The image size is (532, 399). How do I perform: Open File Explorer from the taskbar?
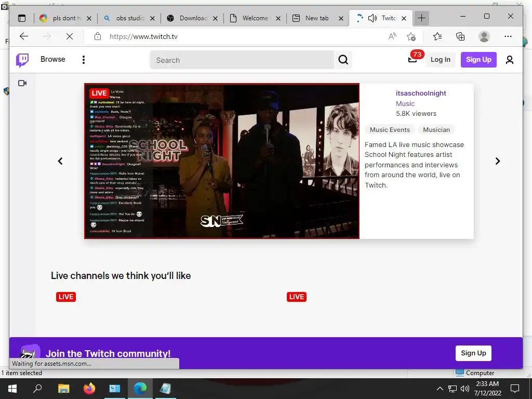(64, 389)
